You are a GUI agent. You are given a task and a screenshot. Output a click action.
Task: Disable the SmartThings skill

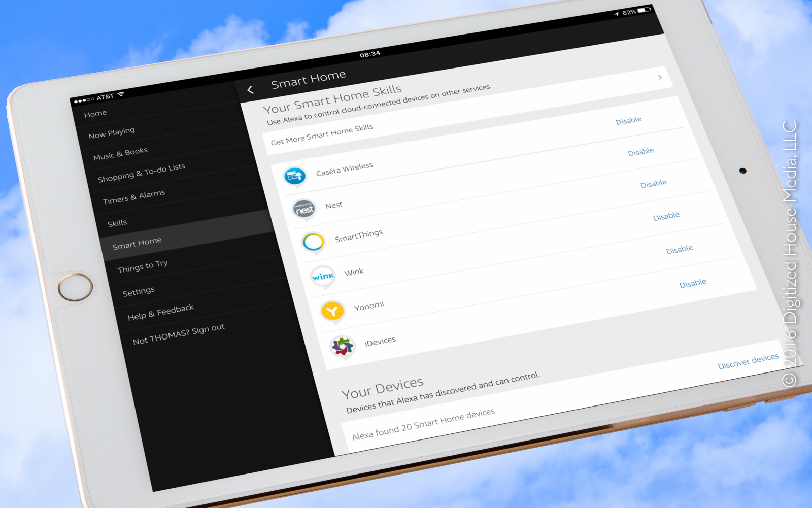point(654,183)
